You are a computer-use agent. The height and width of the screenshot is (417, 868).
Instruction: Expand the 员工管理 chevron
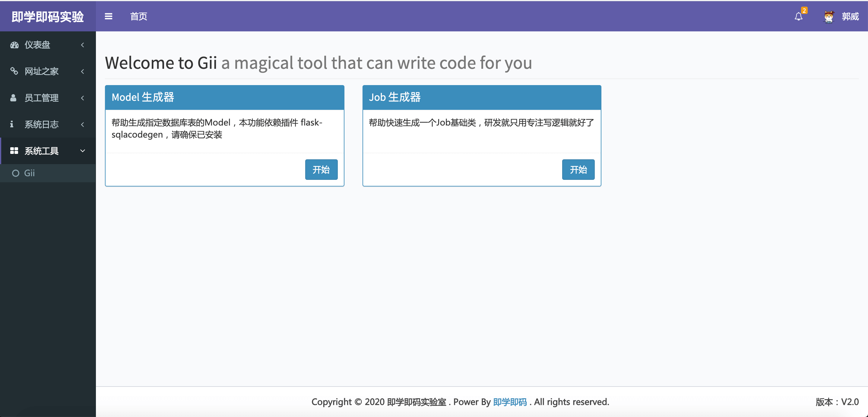tap(83, 98)
